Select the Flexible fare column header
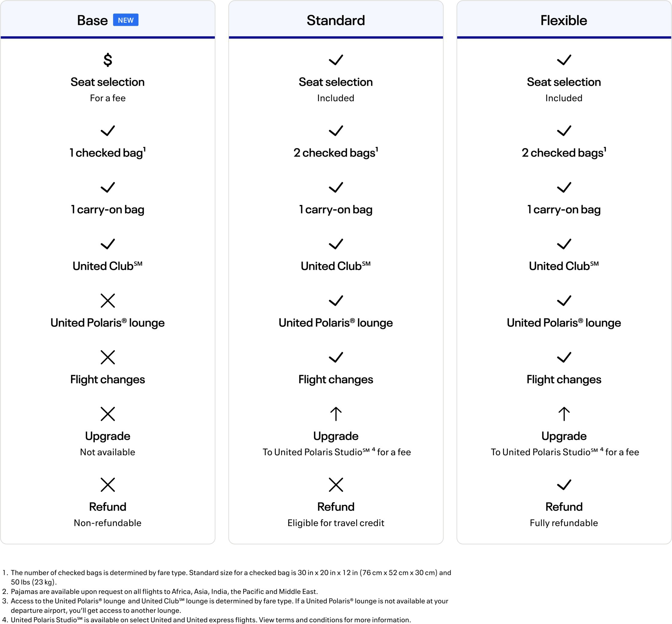 coord(564,20)
